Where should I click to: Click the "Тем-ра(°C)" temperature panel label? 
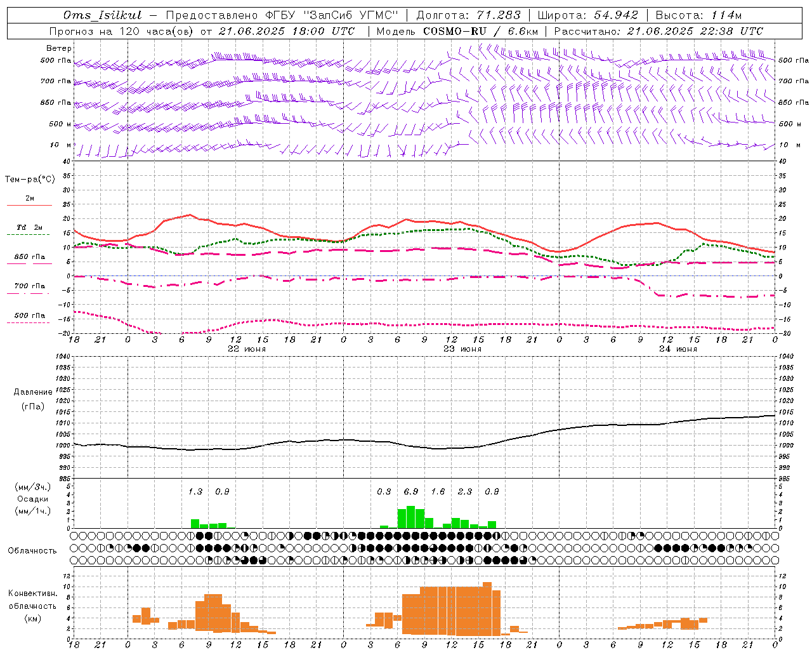30,180
